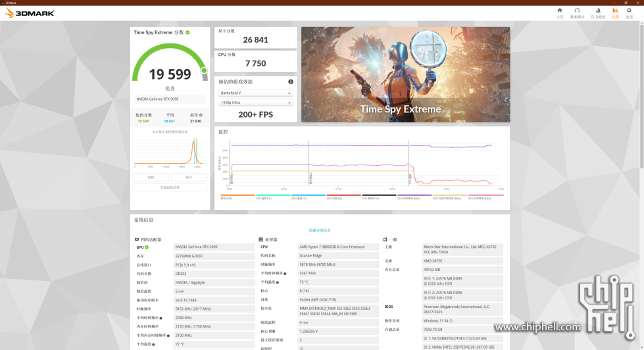Click the info icon for estimated game performance
The height and width of the screenshot is (350, 644).
tap(291, 82)
